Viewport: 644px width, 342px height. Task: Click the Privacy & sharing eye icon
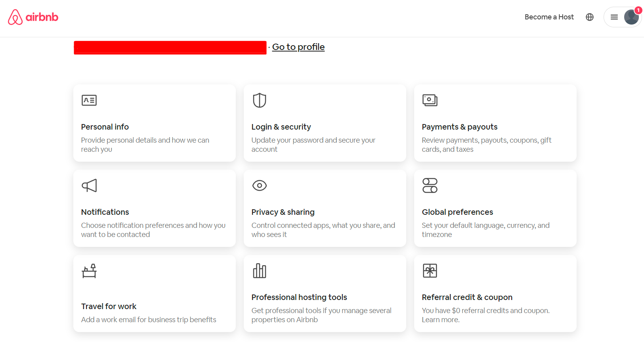260,185
